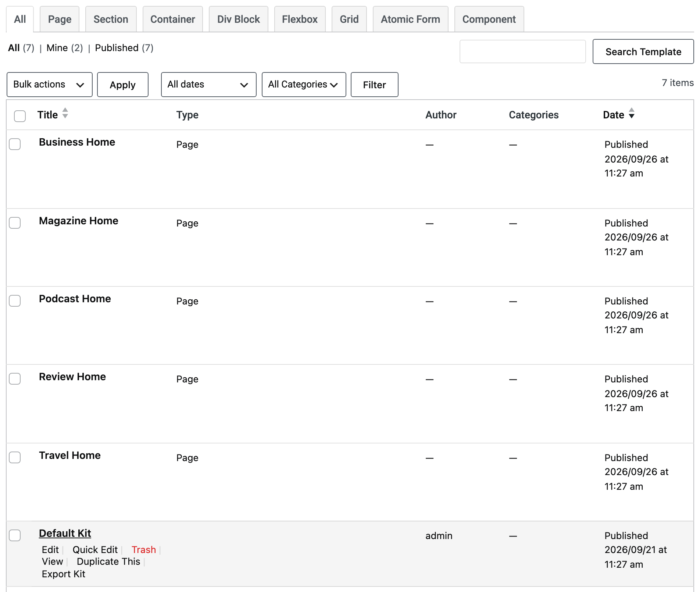700x592 pixels.
Task: Sort templates by Title column arrows
Action: click(65, 113)
